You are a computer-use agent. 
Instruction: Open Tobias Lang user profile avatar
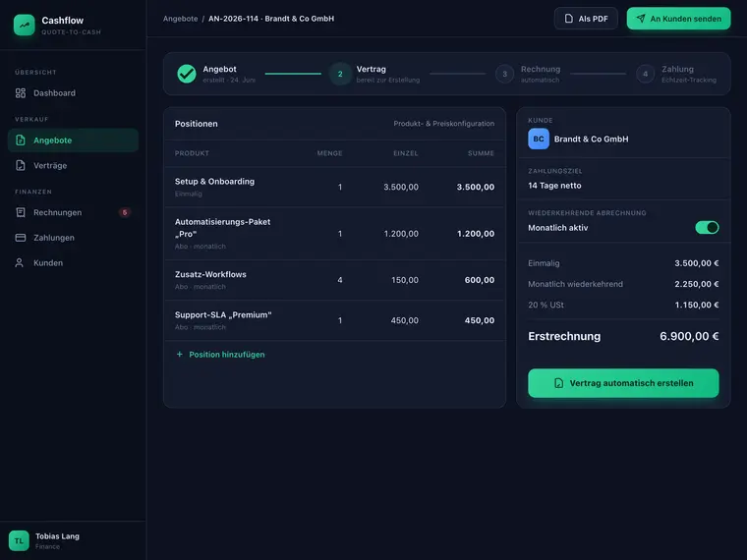19,540
